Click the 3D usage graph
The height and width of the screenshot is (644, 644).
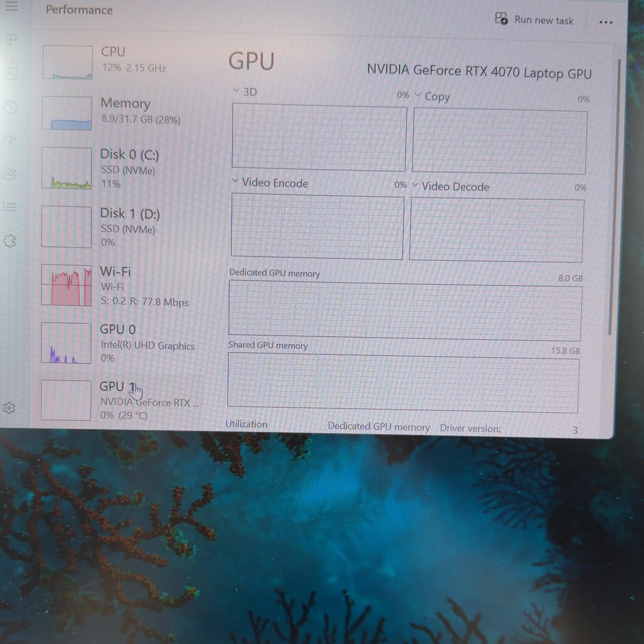[319, 138]
